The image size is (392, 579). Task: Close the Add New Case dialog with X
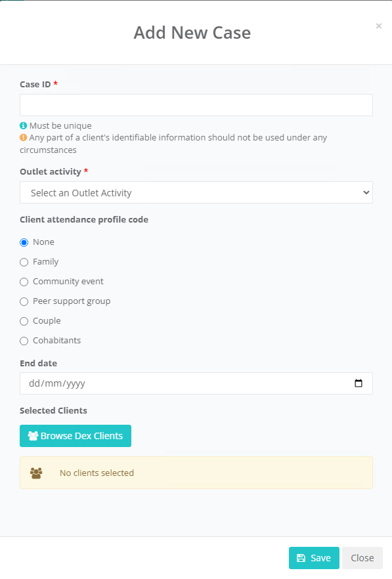point(379,26)
